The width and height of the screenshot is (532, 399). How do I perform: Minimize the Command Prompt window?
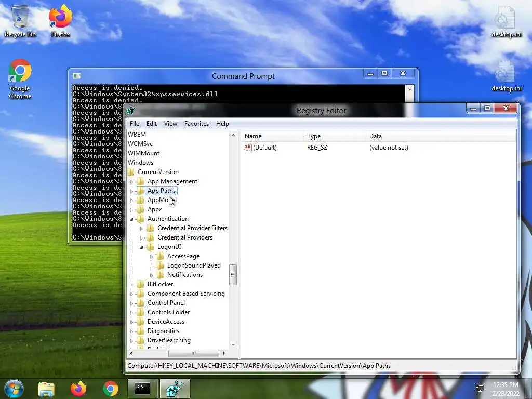click(370, 73)
